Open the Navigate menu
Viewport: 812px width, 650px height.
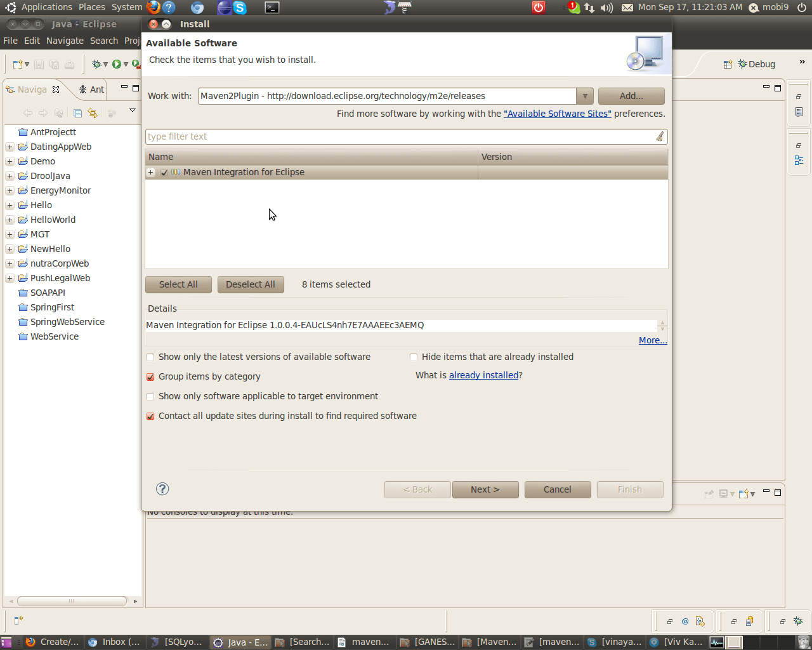click(x=65, y=40)
